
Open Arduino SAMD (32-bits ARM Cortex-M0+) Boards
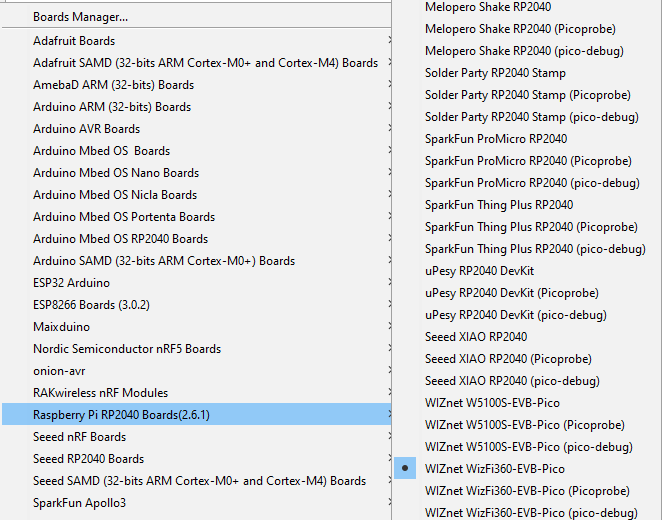click(196, 261)
